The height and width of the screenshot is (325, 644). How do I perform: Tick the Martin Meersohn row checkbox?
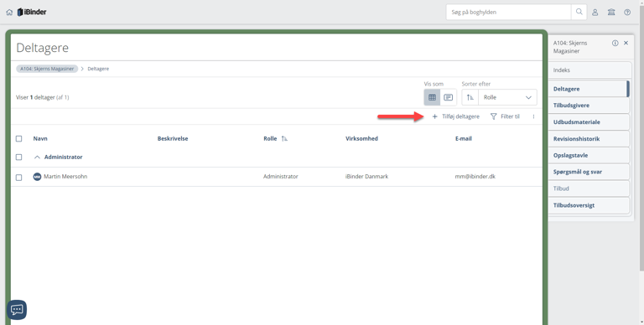[x=19, y=178]
